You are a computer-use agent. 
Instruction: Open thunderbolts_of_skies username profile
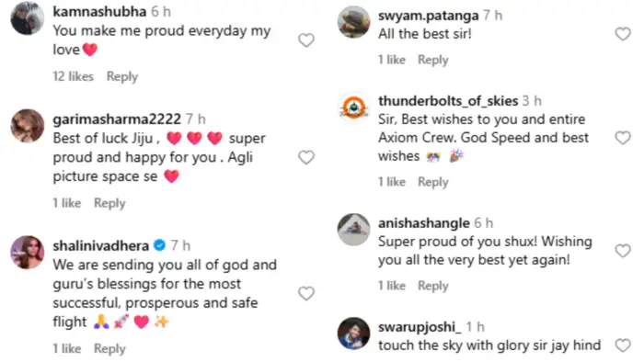[448, 101]
